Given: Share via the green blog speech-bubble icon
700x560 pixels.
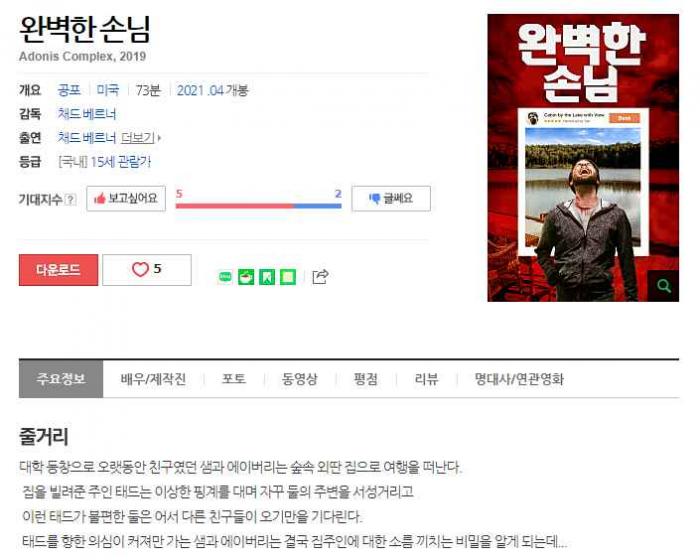Looking at the screenshot, I should click(225, 277).
